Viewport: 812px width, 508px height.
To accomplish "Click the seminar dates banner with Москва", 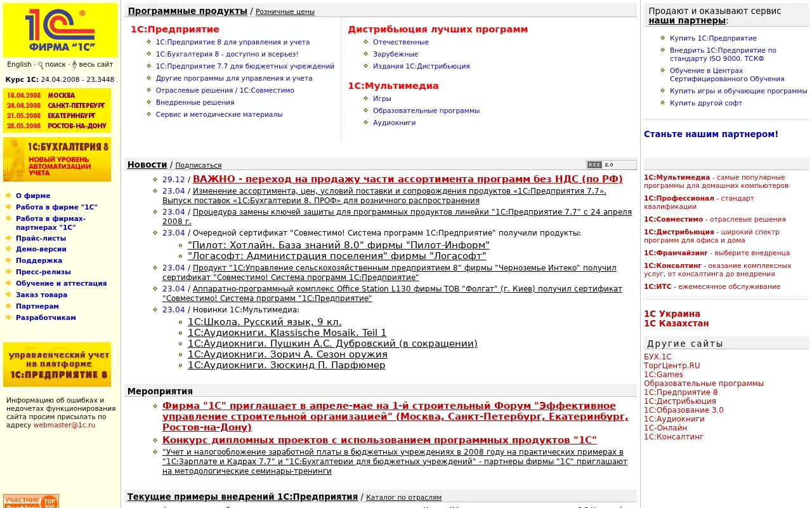I will click(57, 110).
